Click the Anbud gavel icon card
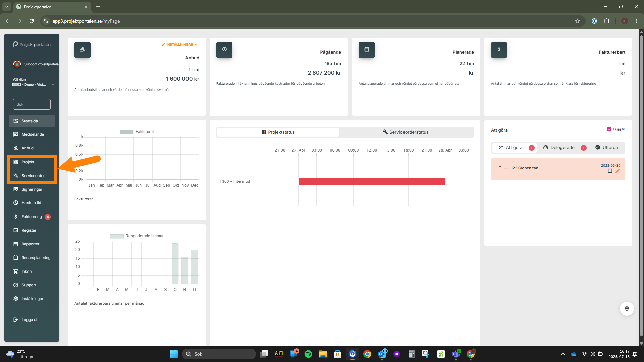The height and width of the screenshot is (362, 644). pyautogui.click(x=82, y=50)
